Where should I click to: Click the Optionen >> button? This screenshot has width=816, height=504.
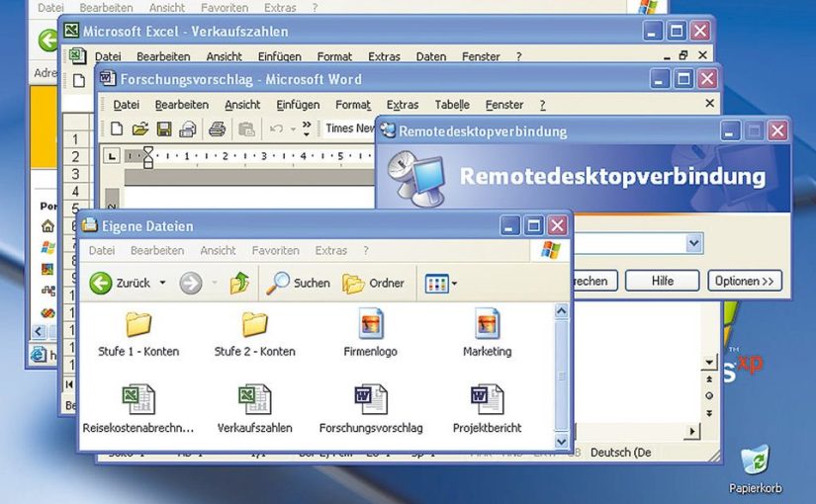click(x=744, y=281)
